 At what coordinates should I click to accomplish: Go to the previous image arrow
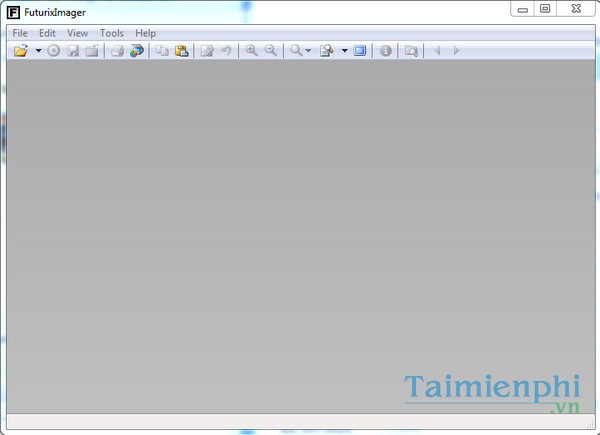point(437,51)
